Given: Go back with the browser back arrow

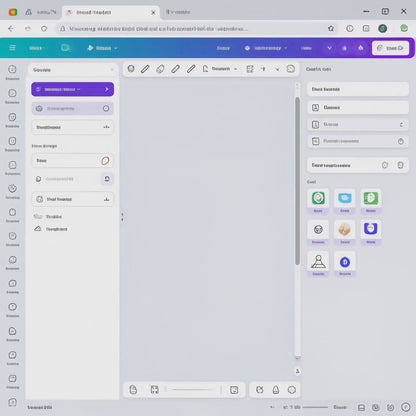Looking at the screenshot, I should (11, 29).
